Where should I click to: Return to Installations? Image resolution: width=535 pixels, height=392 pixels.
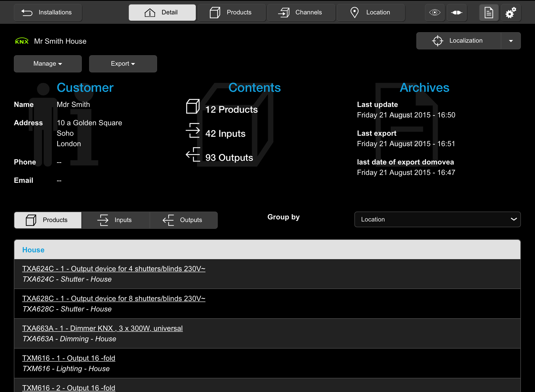(48, 12)
